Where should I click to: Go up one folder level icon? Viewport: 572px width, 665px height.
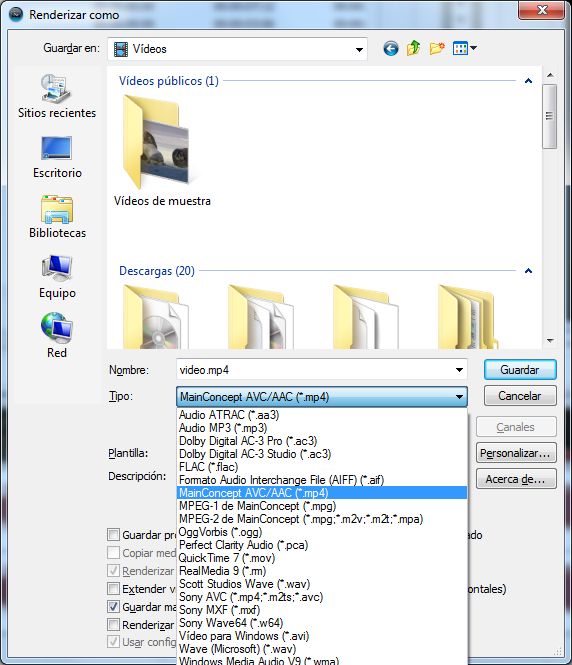413,48
